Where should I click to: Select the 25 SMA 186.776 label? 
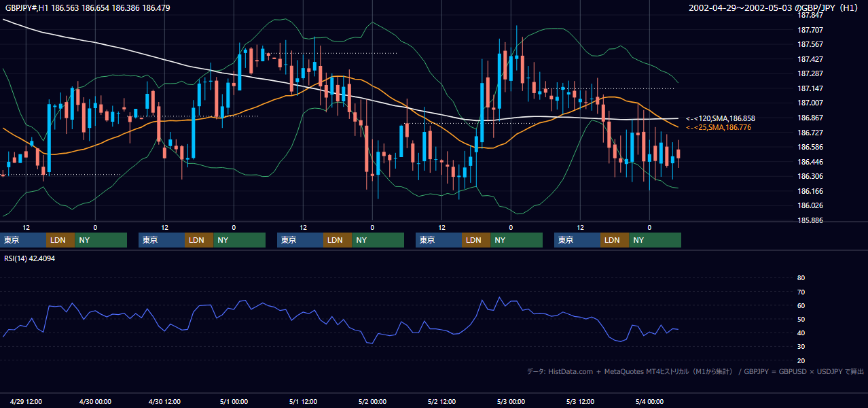(719, 127)
